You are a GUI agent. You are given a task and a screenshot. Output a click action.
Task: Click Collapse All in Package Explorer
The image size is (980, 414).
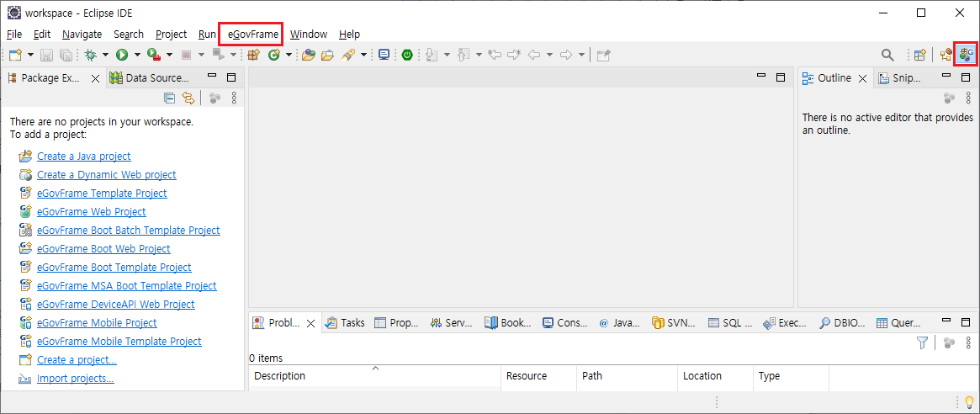[169, 98]
